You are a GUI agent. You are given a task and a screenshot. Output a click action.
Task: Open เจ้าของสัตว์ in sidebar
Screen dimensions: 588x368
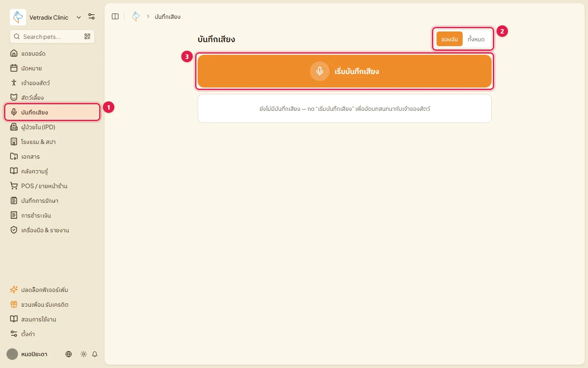click(52, 83)
